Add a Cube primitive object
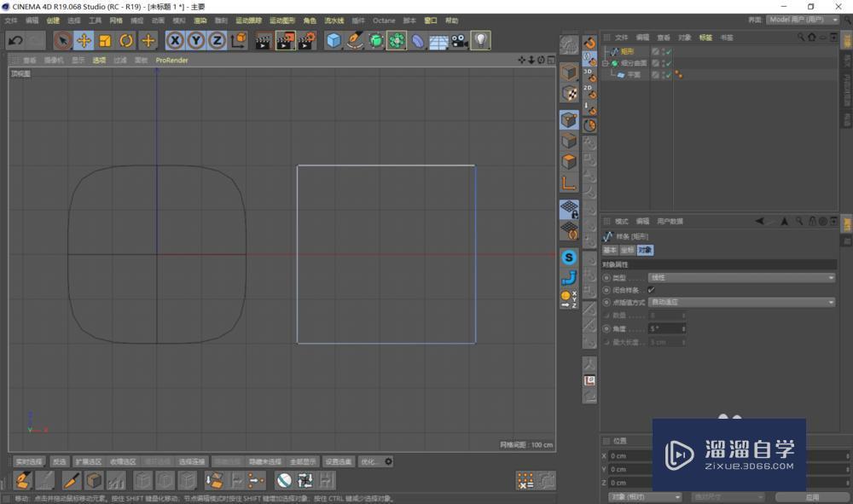853x504 pixels. [334, 40]
